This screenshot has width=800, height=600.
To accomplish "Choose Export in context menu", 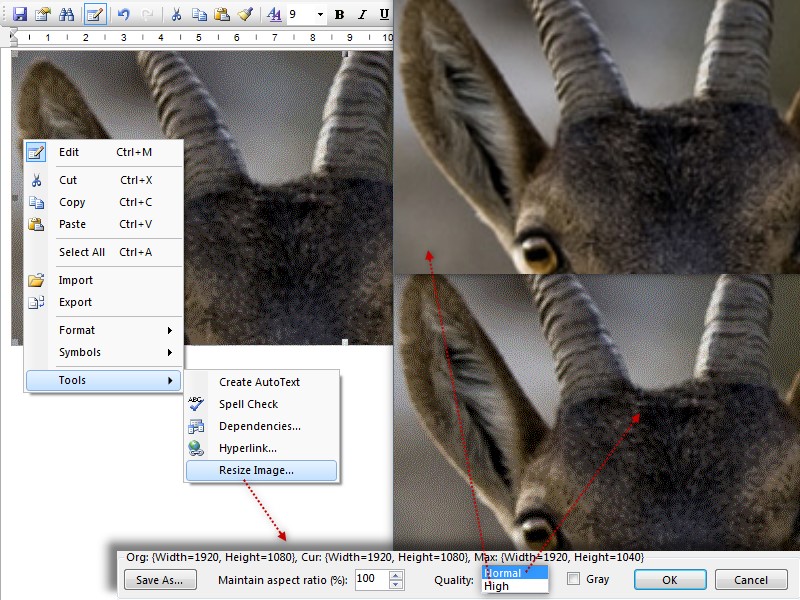I will (x=104, y=302).
